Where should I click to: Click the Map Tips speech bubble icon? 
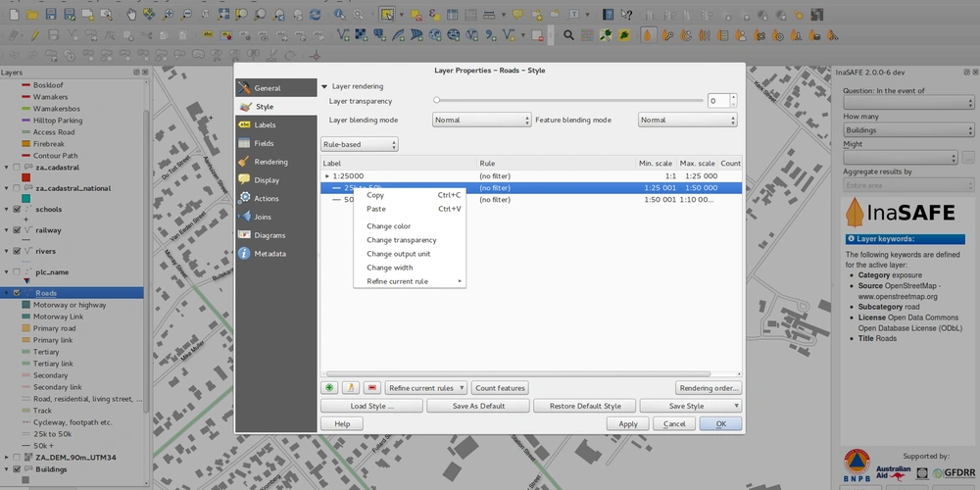pyautogui.click(x=517, y=15)
